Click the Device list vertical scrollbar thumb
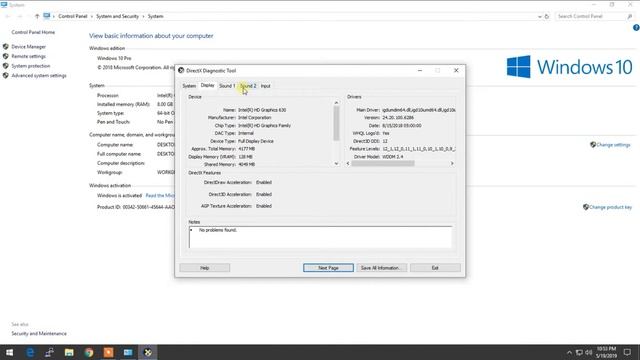The image size is (640, 360). click(336, 123)
